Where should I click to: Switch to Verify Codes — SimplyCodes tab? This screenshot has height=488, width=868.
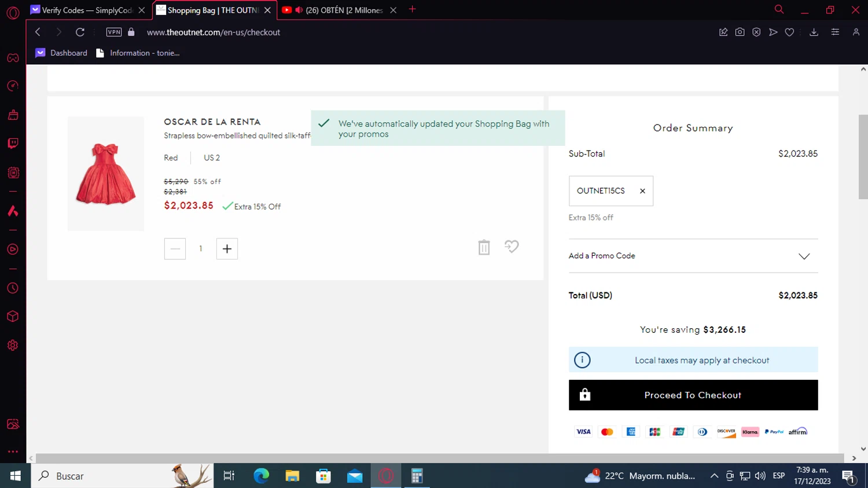coord(87,10)
